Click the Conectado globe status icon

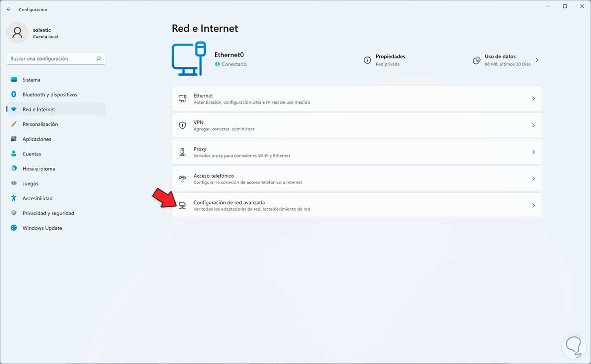pyautogui.click(x=217, y=64)
